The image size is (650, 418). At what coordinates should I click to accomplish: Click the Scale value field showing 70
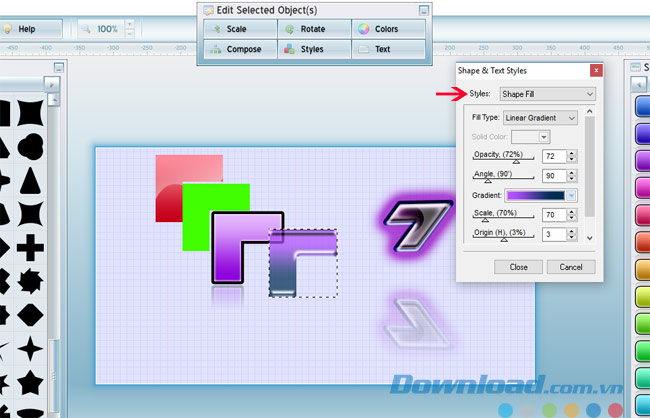pyautogui.click(x=554, y=215)
